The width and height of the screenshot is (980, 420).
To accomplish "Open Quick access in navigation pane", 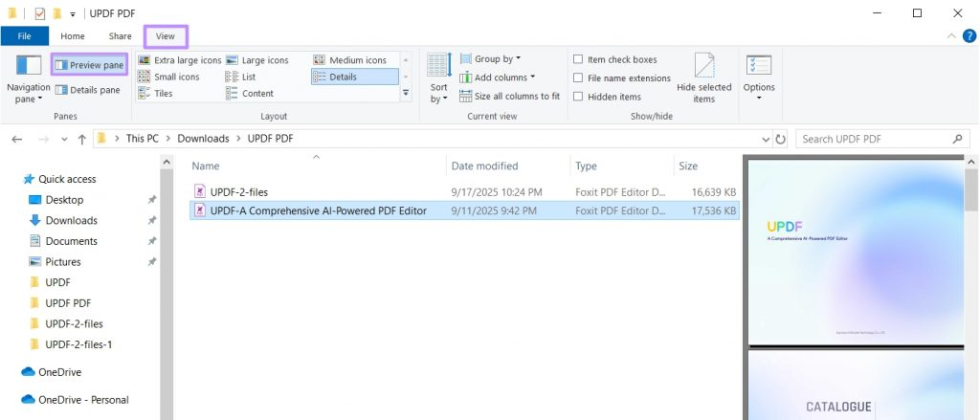I will (x=60, y=179).
